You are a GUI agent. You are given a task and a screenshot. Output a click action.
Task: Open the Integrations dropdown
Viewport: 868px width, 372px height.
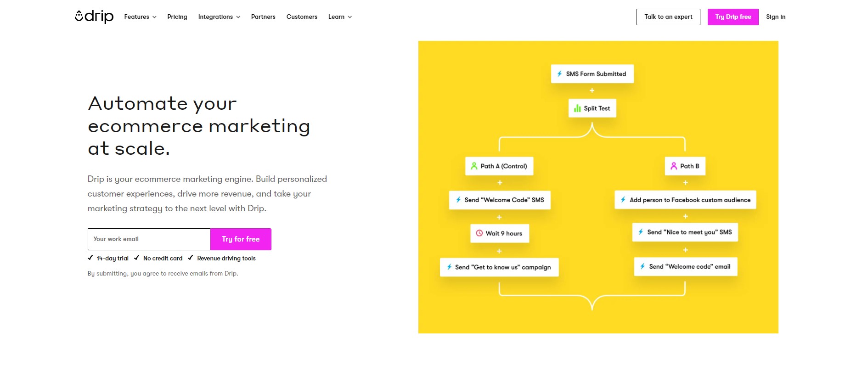(219, 17)
